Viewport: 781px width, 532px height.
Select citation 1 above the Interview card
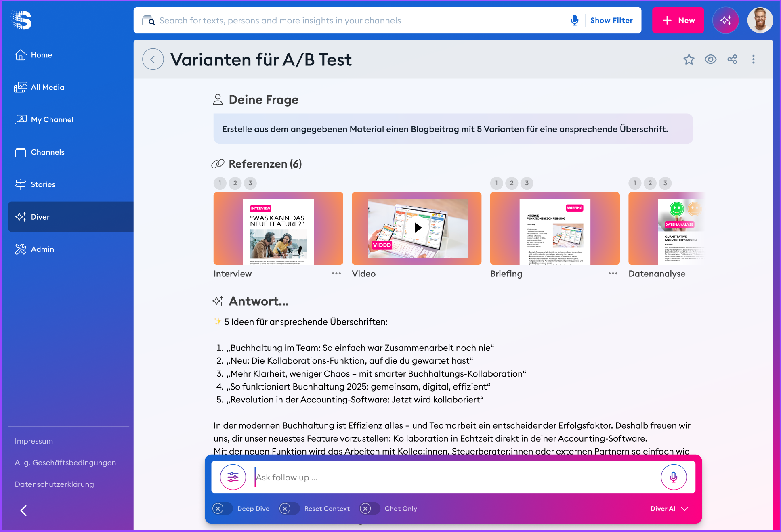click(220, 183)
